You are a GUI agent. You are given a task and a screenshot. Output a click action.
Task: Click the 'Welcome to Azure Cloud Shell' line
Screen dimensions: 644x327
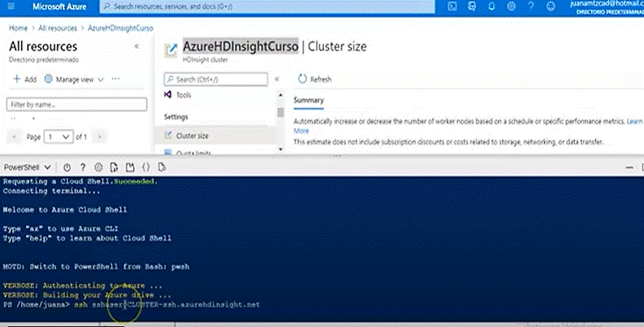(65, 210)
